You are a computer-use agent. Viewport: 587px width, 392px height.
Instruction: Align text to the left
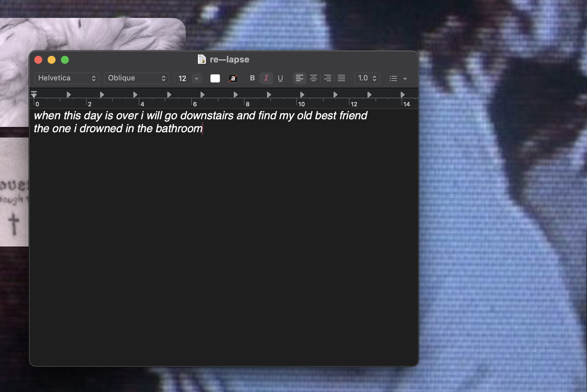pyautogui.click(x=299, y=78)
